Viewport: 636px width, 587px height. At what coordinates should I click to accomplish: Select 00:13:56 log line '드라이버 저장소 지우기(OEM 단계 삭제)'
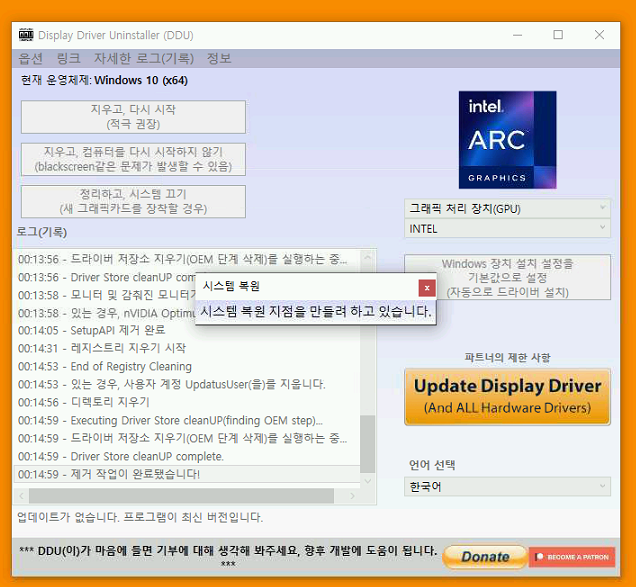187,259
